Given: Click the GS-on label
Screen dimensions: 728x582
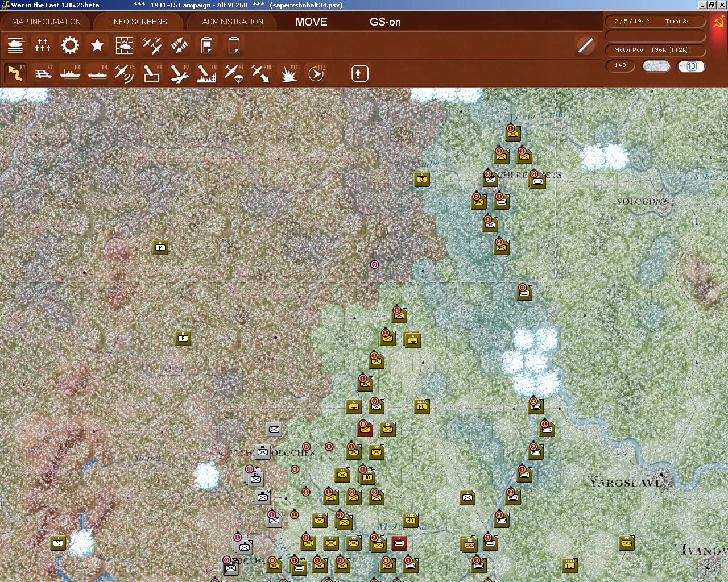Looking at the screenshot, I should pyautogui.click(x=385, y=22).
